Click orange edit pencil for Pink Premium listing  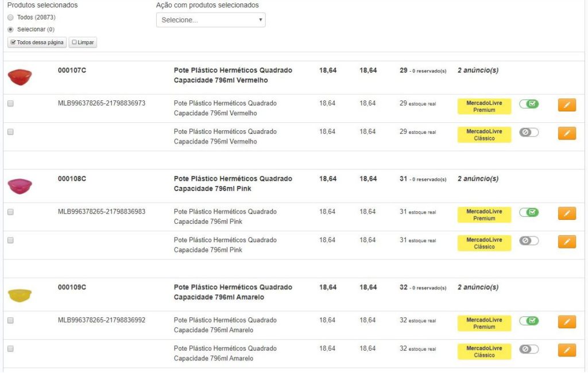pyautogui.click(x=567, y=213)
